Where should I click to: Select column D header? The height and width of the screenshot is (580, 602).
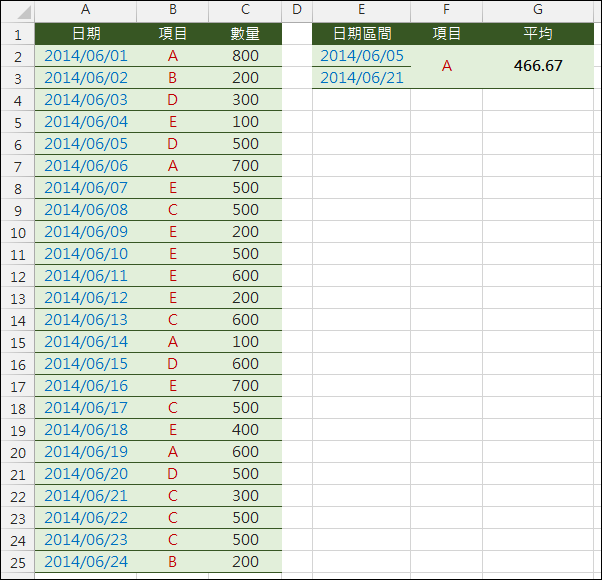tap(297, 10)
